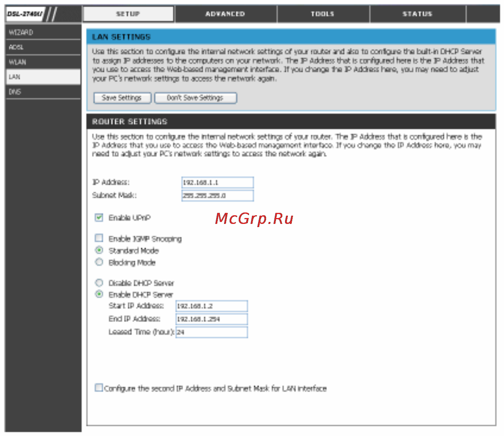Image resolution: width=504 pixels, height=436 pixels.
Task: Click the Leased Time (hour) field
Action: [x=211, y=332]
